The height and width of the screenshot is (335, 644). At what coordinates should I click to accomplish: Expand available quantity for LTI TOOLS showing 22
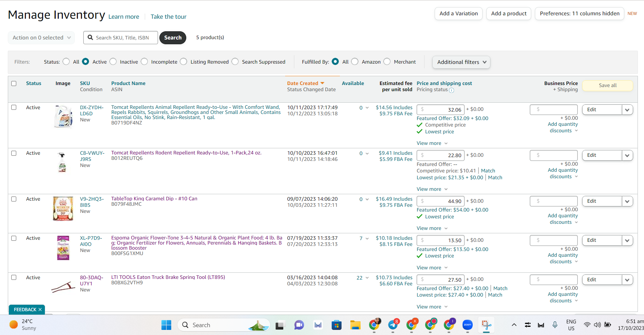[367, 278]
